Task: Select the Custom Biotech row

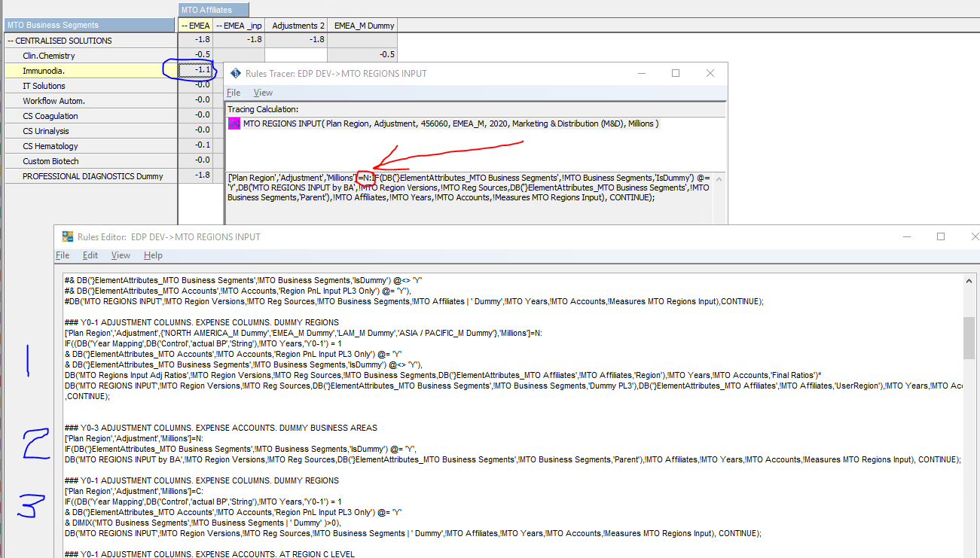Action: coord(91,161)
